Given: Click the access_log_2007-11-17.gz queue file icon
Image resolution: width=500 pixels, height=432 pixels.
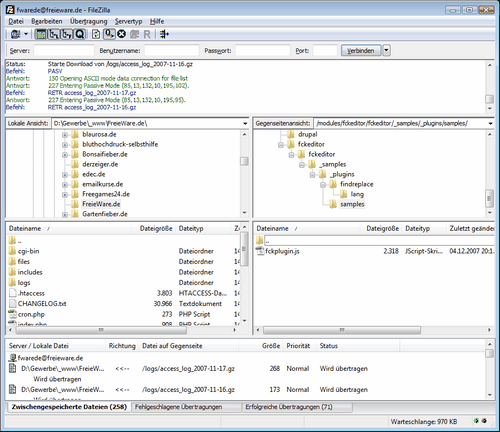Looking at the screenshot, I should (13, 369).
